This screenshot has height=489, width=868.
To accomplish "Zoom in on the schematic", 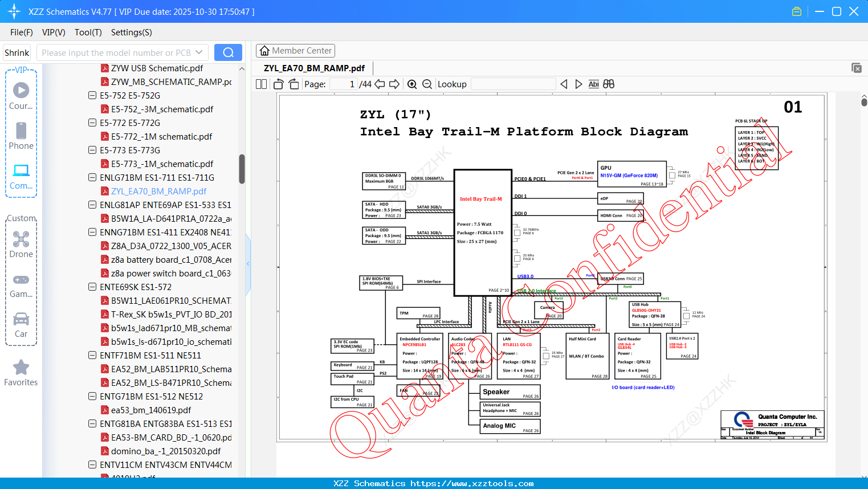I will tap(412, 84).
